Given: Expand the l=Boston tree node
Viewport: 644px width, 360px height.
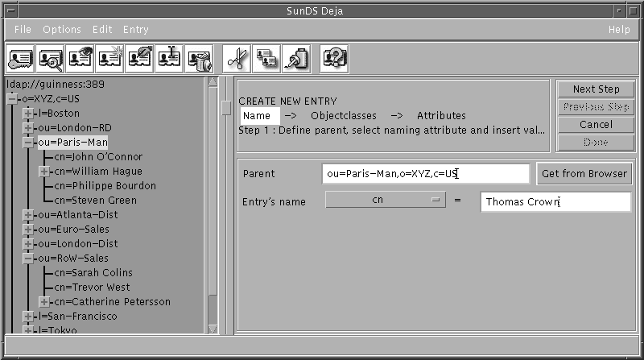Looking at the screenshot, I should (x=28, y=114).
